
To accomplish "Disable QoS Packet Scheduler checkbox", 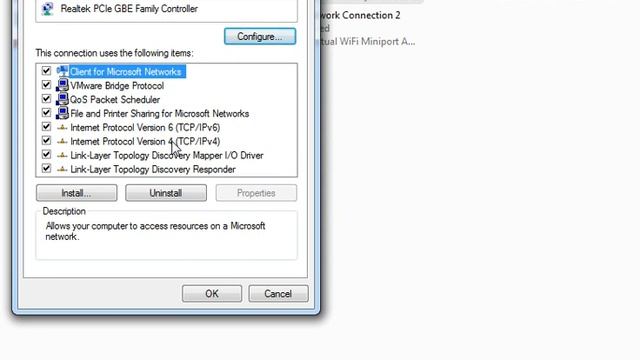I will 46,99.
